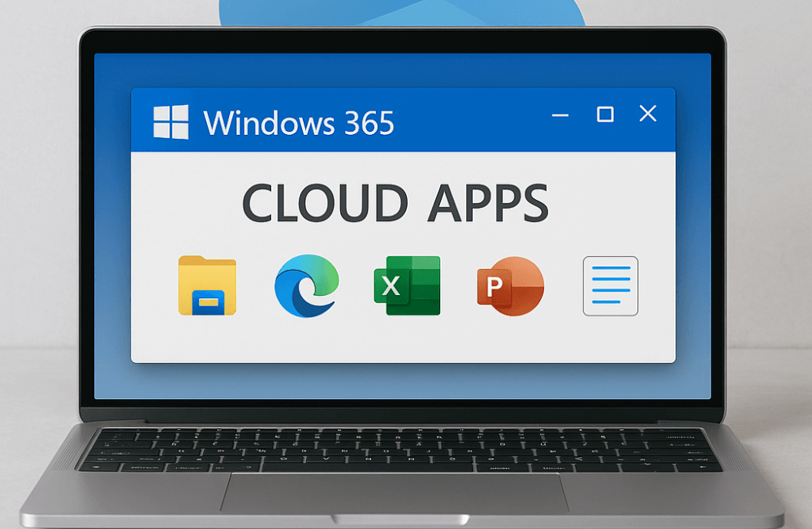
Task: Open the File Explorer folder icon
Action: [207, 285]
